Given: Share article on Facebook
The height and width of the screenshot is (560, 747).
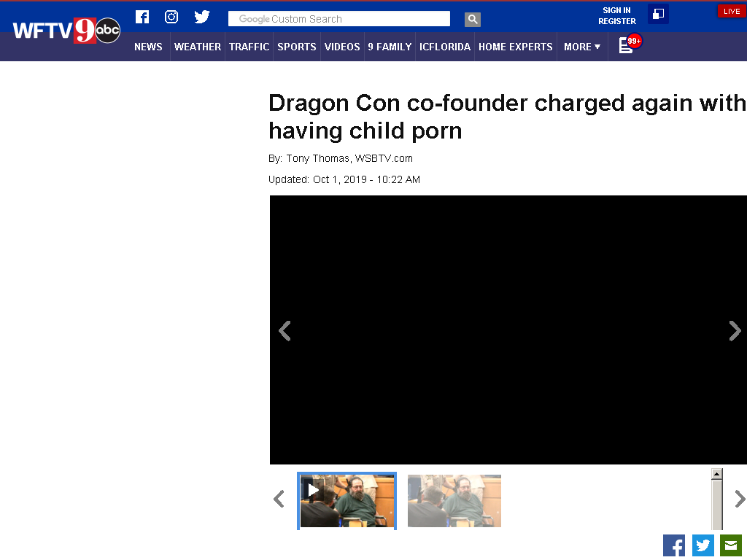Looking at the screenshot, I should 673,545.
